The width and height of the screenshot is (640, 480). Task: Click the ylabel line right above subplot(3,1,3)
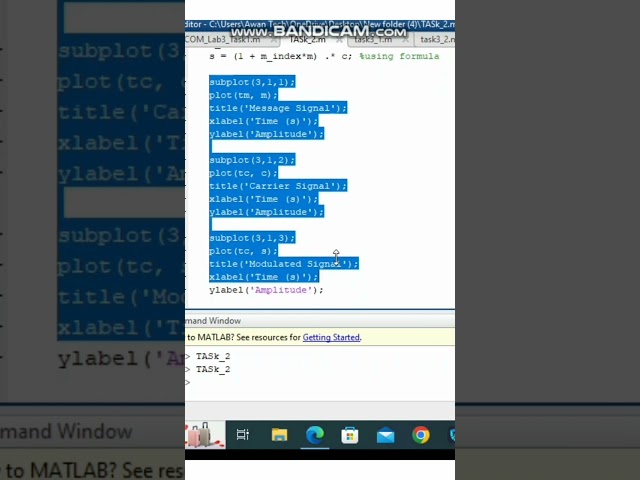[266, 212]
